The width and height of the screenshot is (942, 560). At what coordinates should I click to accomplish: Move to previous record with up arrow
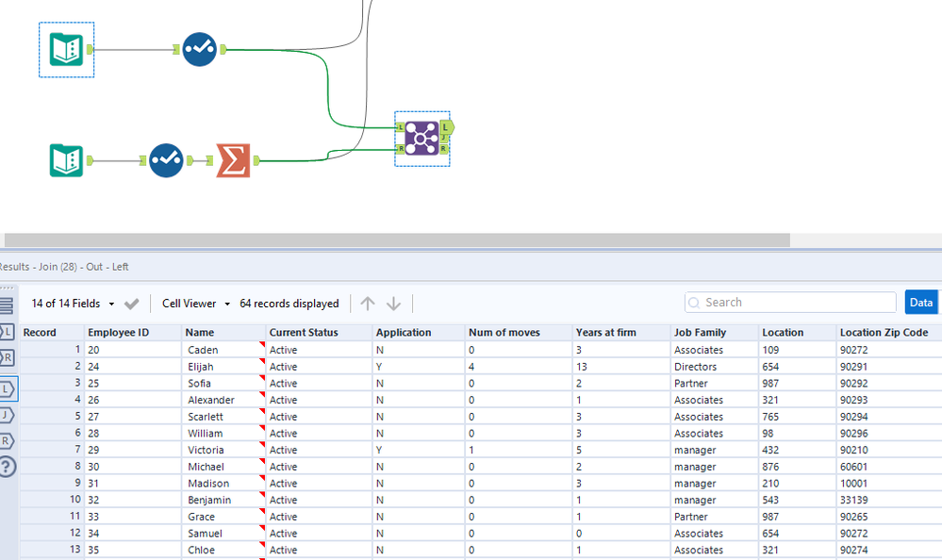(x=368, y=304)
